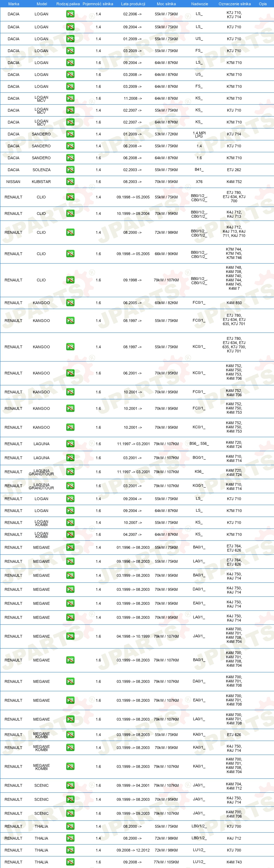Click the fuel icon in the Laguna Grandtour KG0/1_ row
The height and width of the screenshot is (868, 274).
click(x=70, y=485)
